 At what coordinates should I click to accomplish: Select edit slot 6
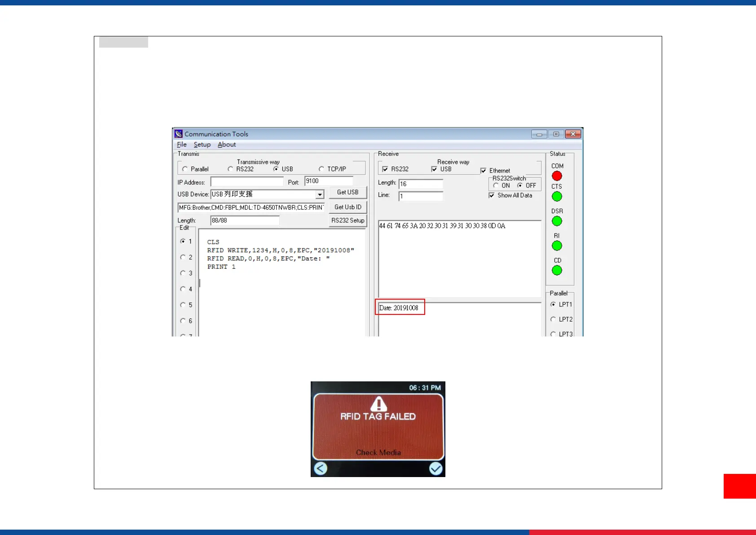(183, 321)
